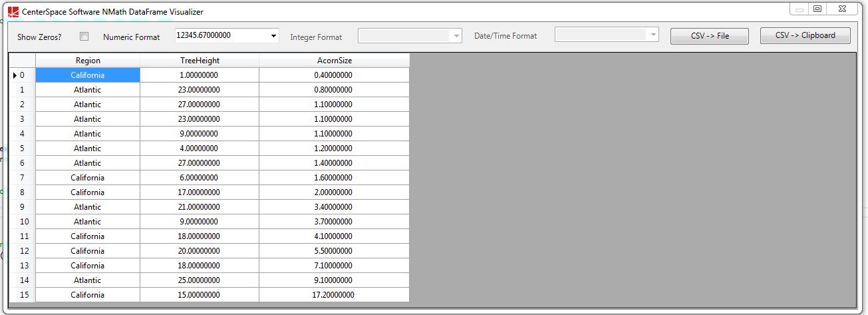Viewport: 868px width, 315px height.
Task: Maximize the DataFrame Visualizer window
Action: pyautogui.click(x=817, y=9)
